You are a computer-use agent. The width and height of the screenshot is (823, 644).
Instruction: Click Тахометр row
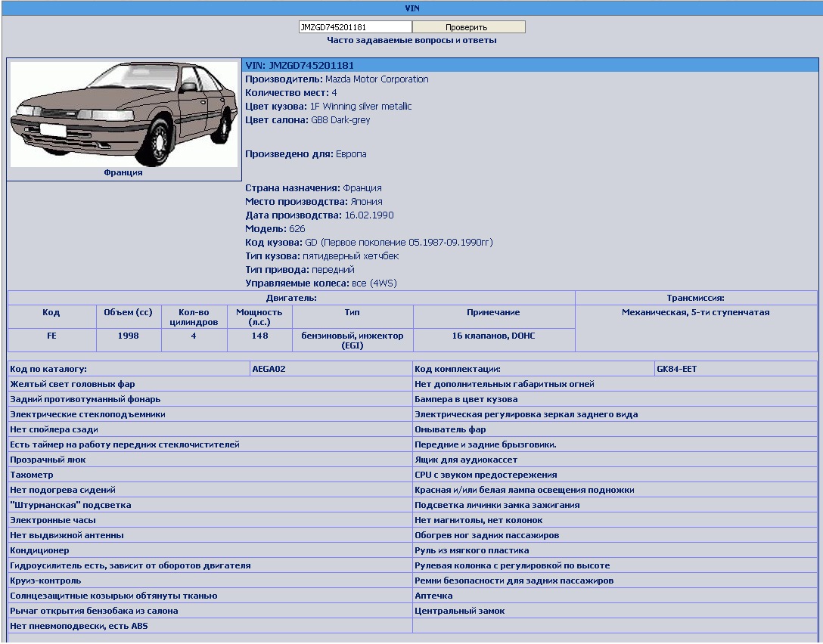coord(210,475)
